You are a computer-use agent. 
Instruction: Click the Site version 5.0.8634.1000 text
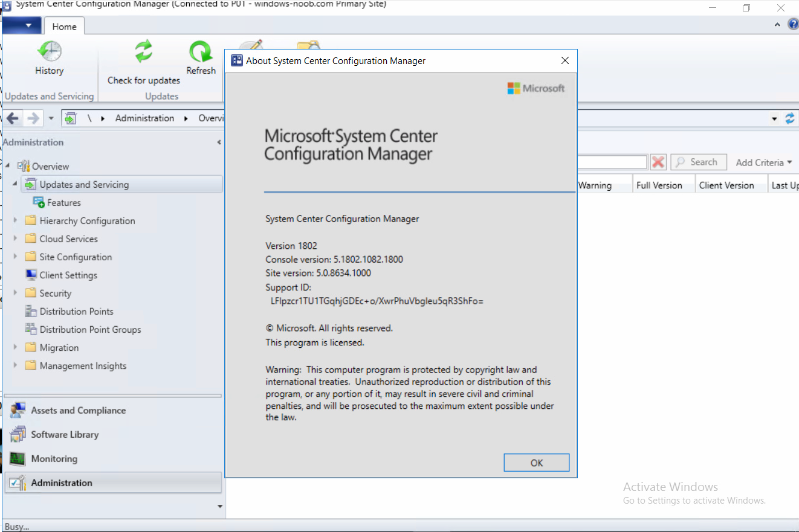click(x=318, y=273)
